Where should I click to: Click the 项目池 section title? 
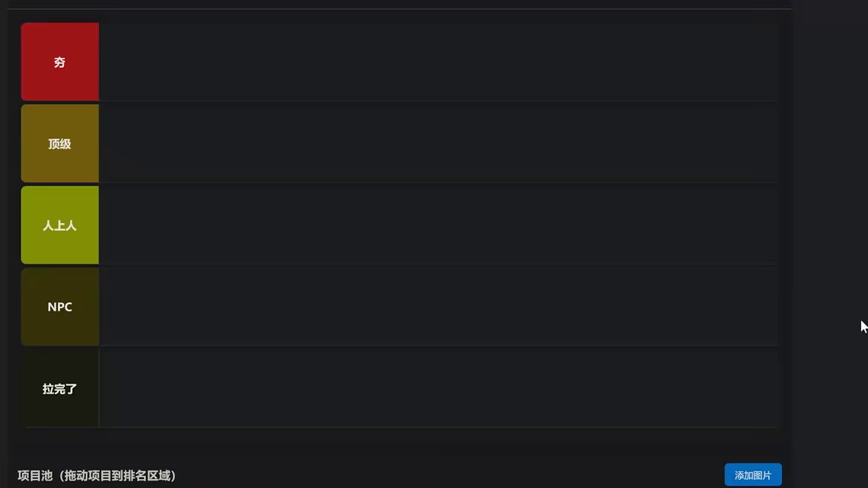35,476
